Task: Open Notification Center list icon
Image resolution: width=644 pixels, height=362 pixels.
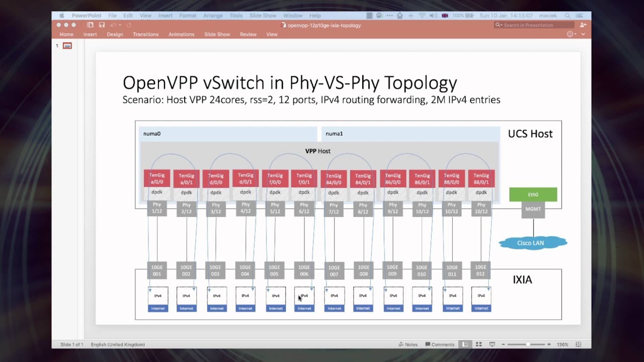Action: (x=580, y=16)
